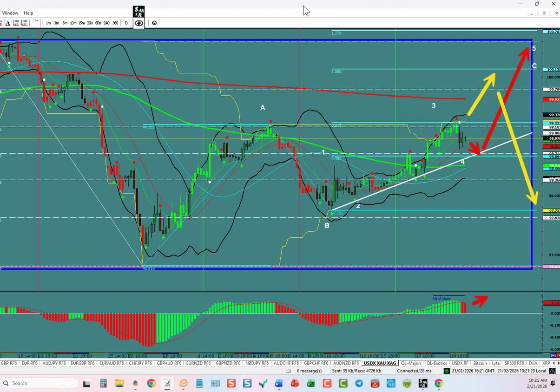Toggle the eye visibility icon in the toolbar

[138, 22]
